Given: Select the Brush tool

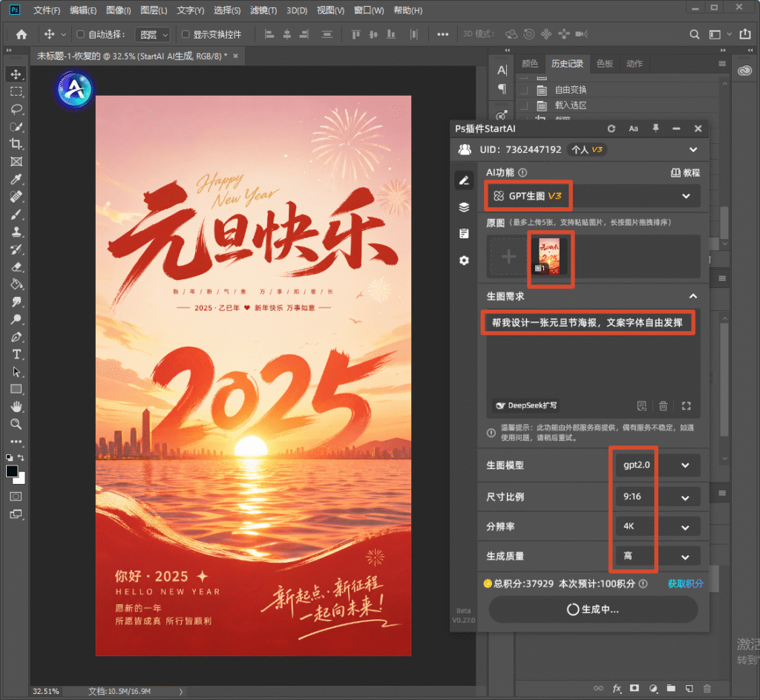Looking at the screenshot, I should (16, 215).
